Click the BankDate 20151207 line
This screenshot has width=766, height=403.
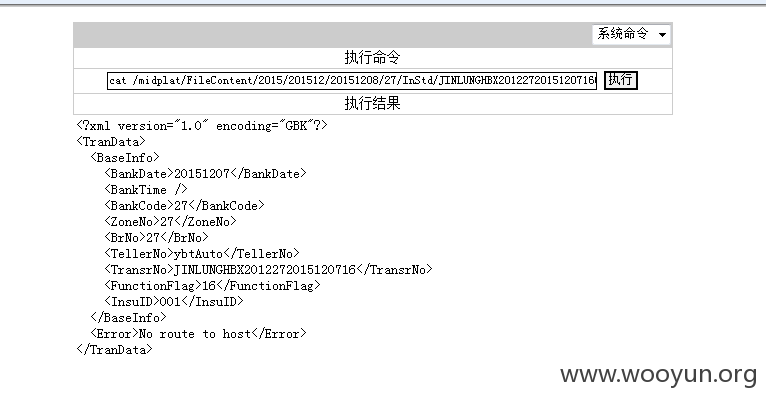(x=205, y=174)
